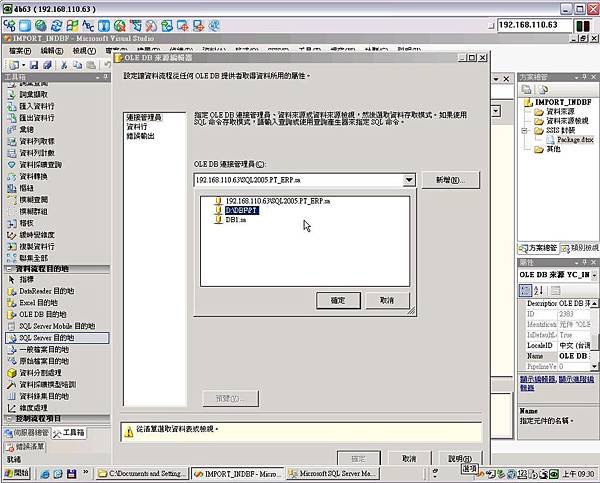600x483 pixels.
Task: Click 說明(H) button in editor dialog
Action: coord(460,458)
